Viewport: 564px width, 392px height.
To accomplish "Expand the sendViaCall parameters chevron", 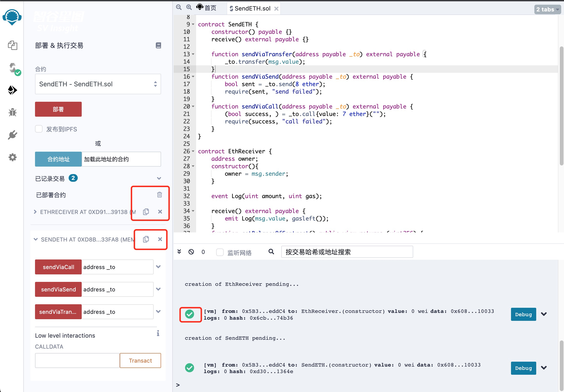I will tap(159, 267).
